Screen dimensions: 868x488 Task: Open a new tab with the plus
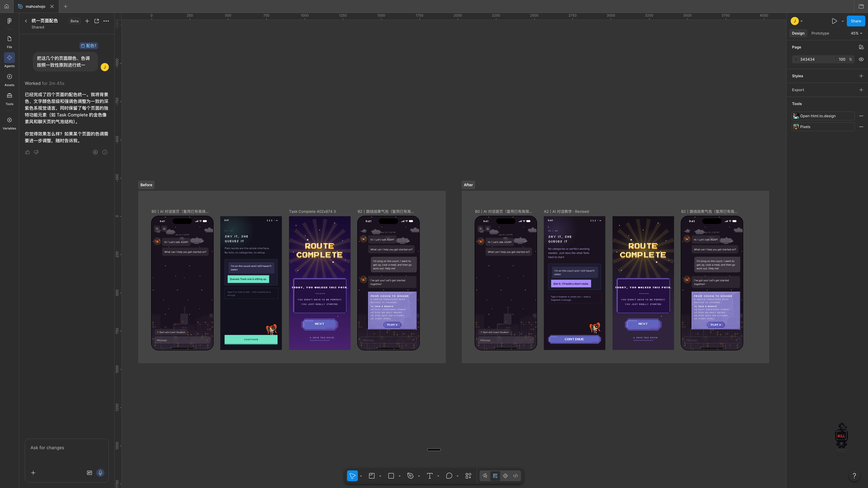65,6
